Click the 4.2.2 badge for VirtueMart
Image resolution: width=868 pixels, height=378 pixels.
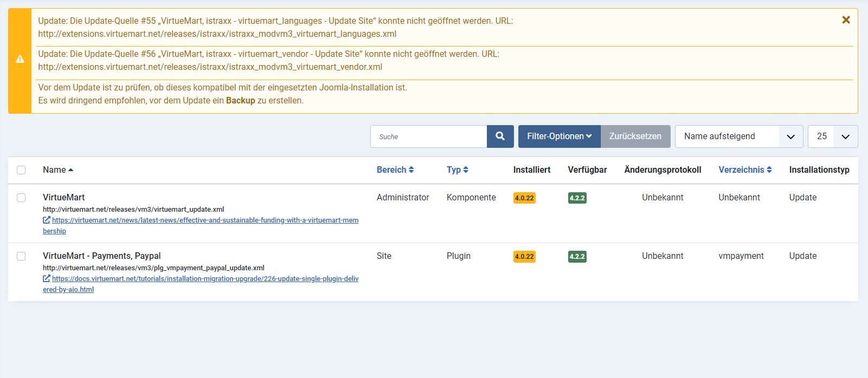tap(577, 198)
